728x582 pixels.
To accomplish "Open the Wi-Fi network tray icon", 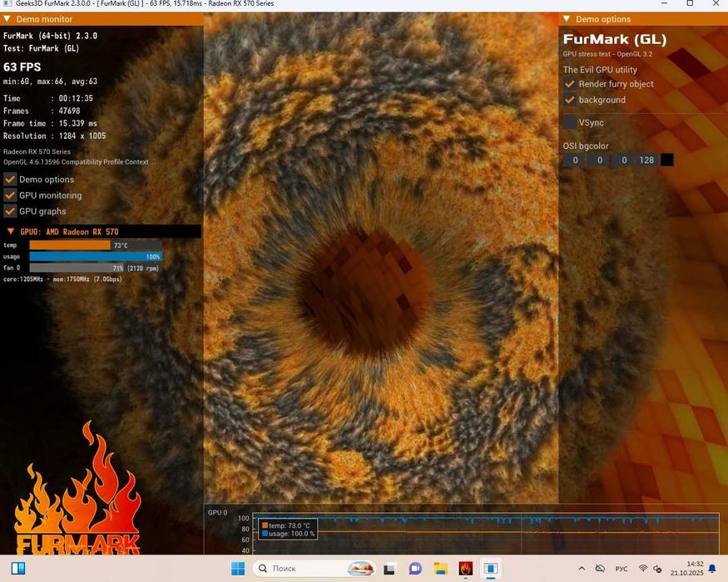I will pos(643,569).
